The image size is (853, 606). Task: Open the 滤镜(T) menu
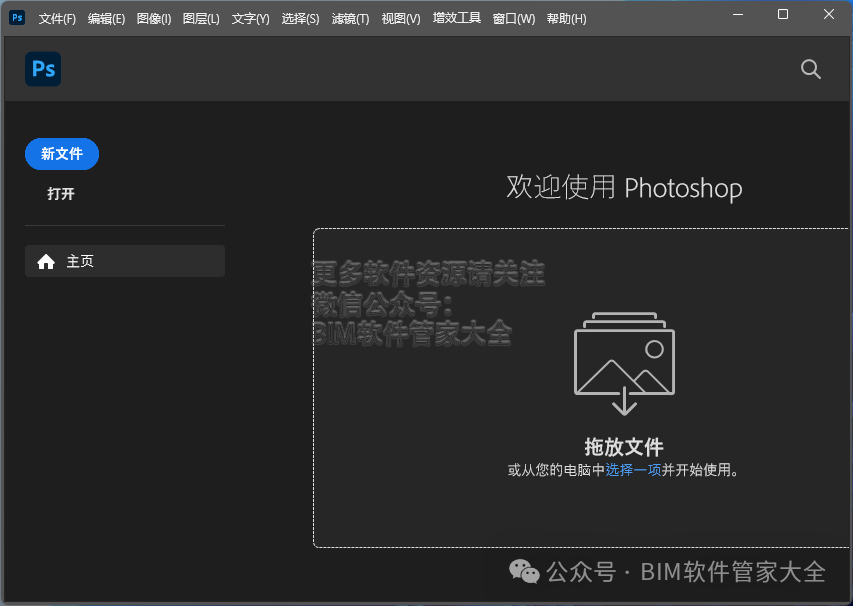[350, 19]
